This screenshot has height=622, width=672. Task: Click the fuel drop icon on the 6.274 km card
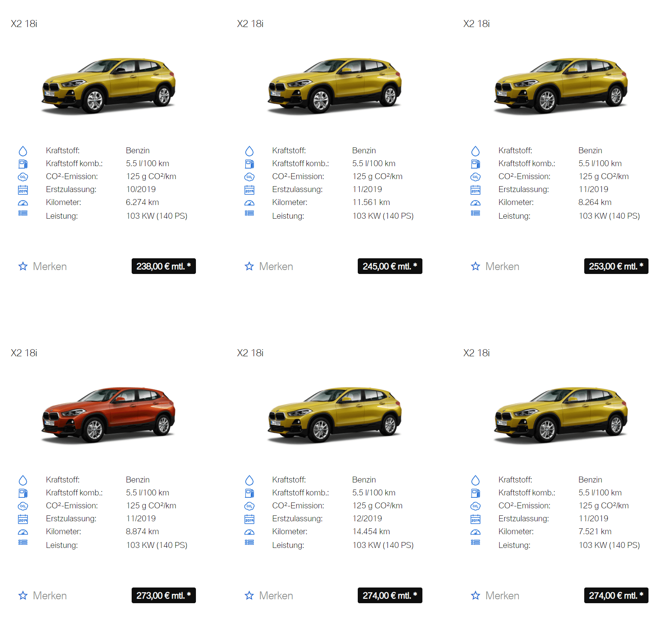[23, 151]
